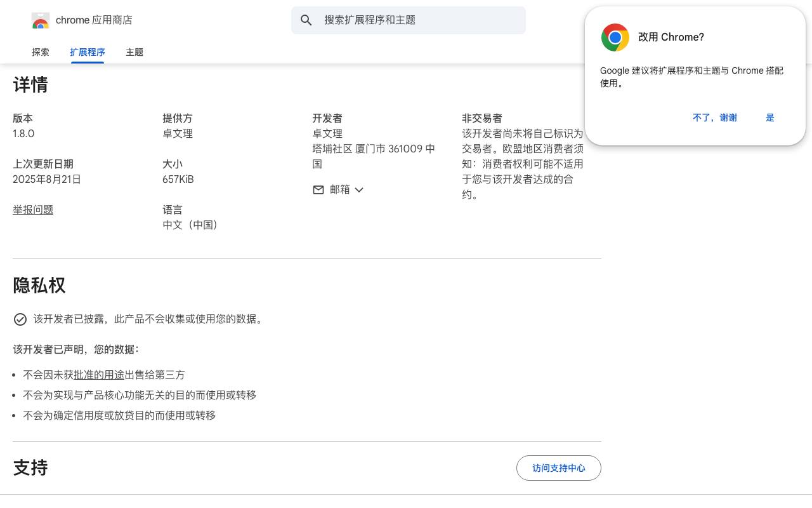Click the 该开发者已声明，您的数据 text

[x=76, y=350]
